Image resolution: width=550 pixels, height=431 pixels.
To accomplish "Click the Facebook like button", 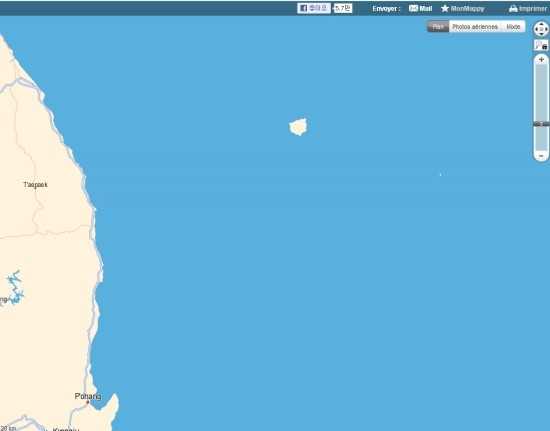I will coord(314,8).
